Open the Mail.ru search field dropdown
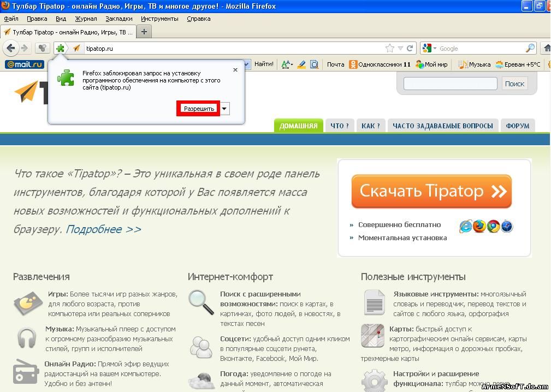Screen dimensions: 551x392 [x=247, y=64]
